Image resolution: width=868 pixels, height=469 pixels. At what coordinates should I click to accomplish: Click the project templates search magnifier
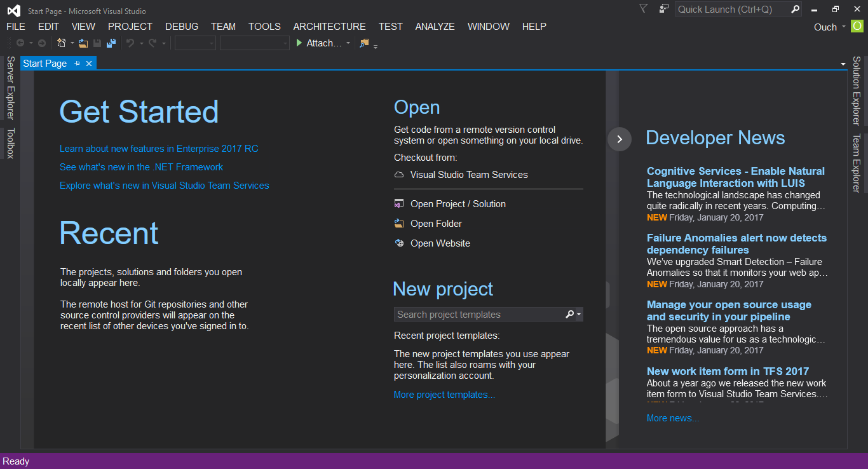[570, 315]
